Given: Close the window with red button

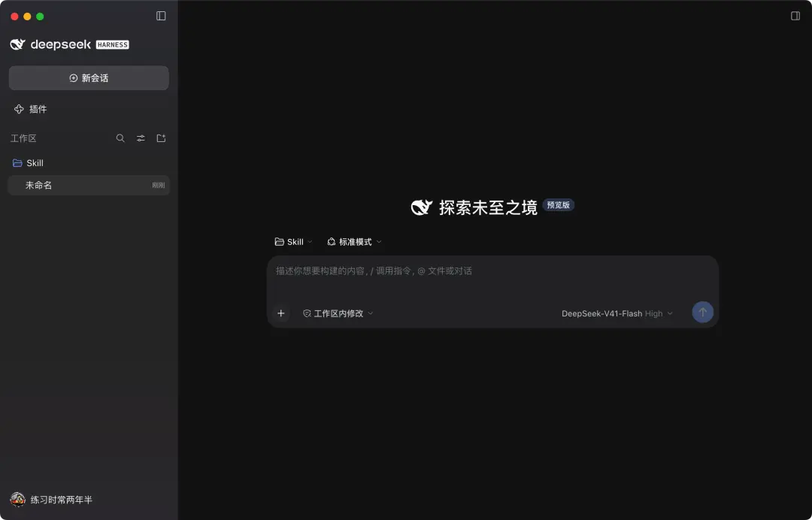Looking at the screenshot, I should (x=14, y=17).
